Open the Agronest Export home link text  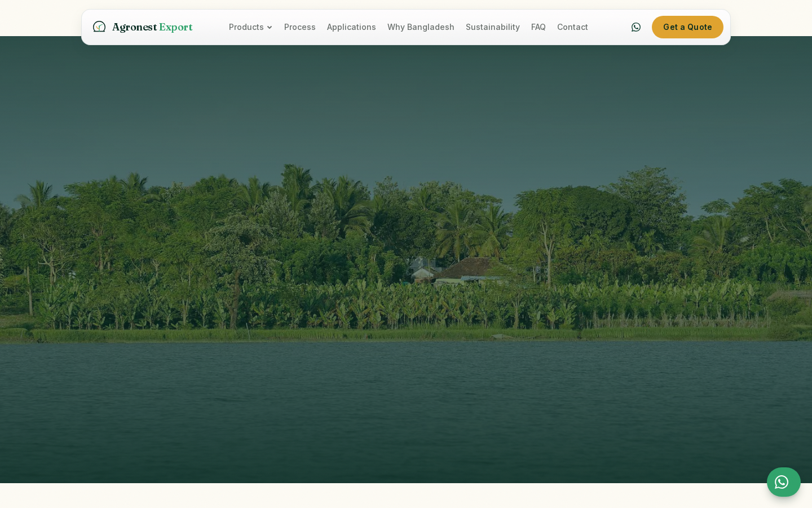(x=152, y=27)
